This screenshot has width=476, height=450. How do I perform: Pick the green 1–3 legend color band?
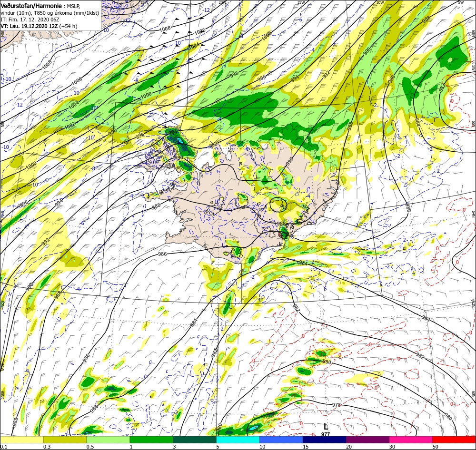(151, 440)
